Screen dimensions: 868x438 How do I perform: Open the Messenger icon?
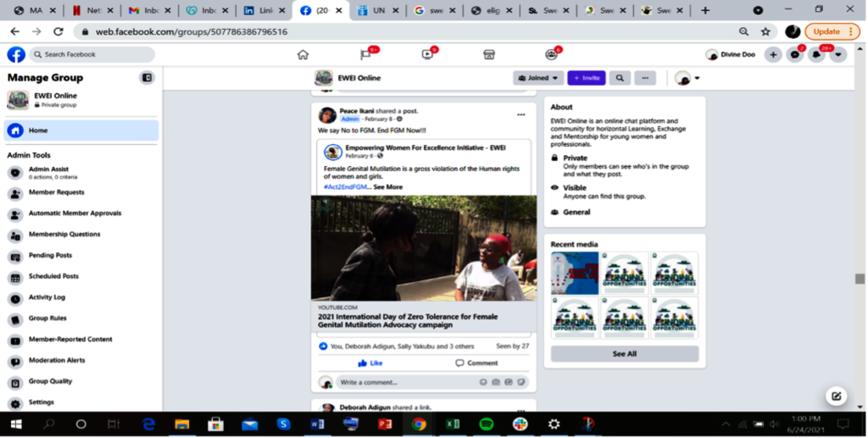(795, 54)
